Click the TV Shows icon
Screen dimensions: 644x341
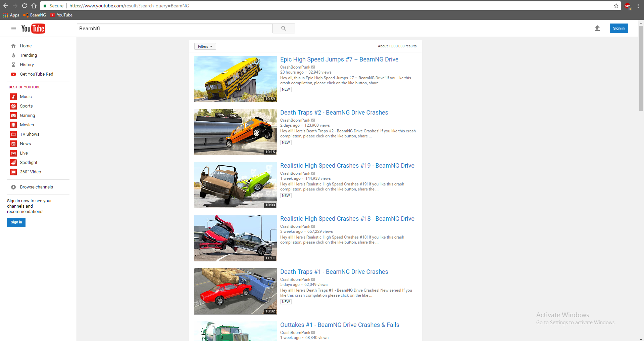click(13, 134)
